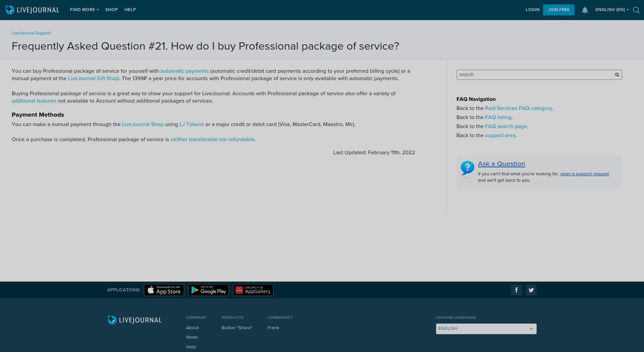Visit the Facebook page icon
The width and height of the screenshot is (644, 352).
(517, 290)
